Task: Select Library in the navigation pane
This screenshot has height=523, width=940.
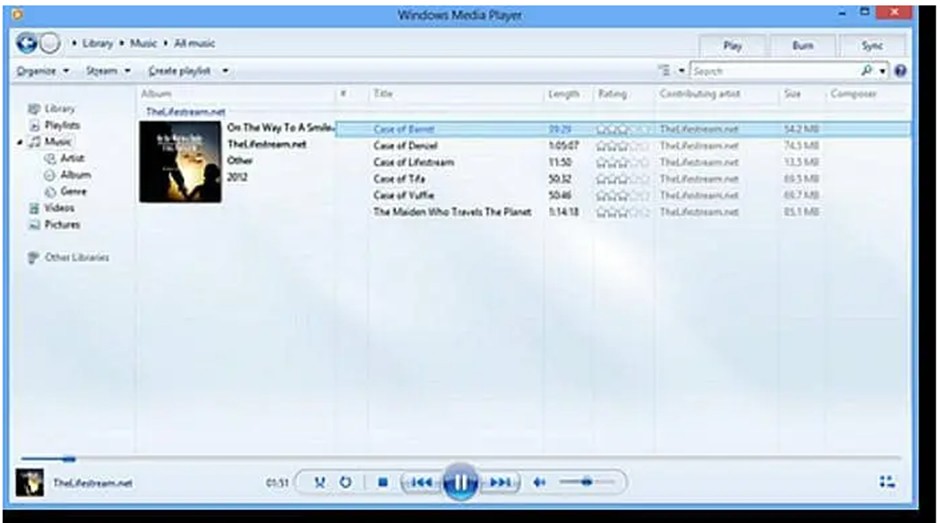Action: 59,109
